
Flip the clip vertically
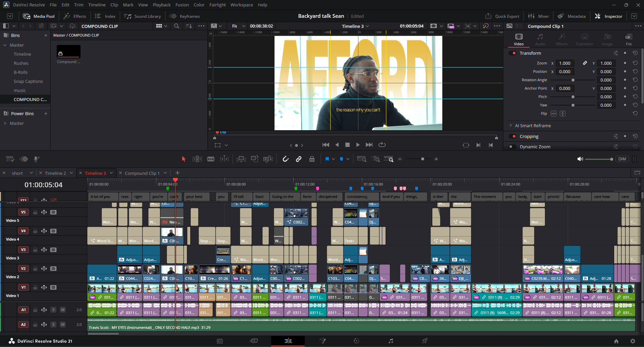point(562,113)
